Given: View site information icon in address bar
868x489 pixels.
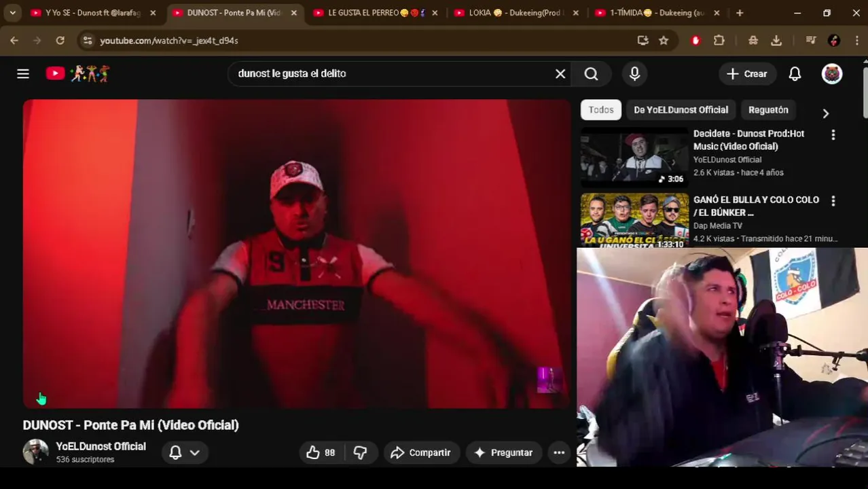Looking at the screenshot, I should click(87, 41).
